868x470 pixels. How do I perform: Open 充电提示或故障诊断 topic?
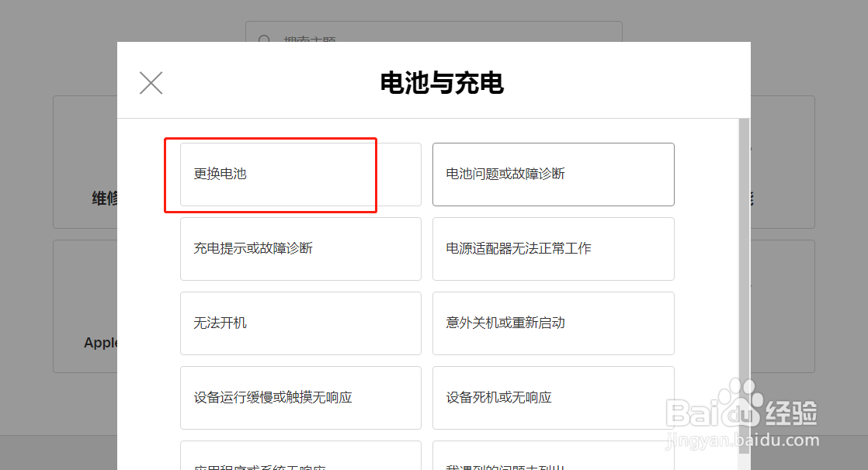click(x=300, y=249)
